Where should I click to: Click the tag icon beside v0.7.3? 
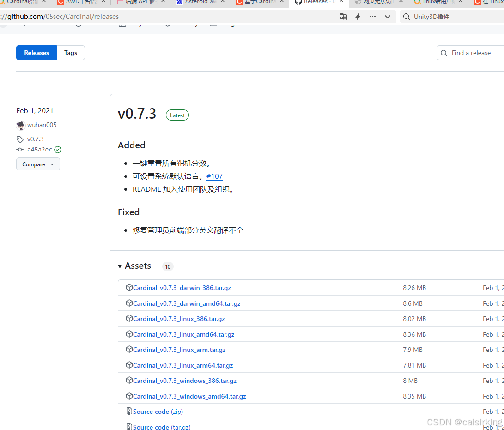20,139
